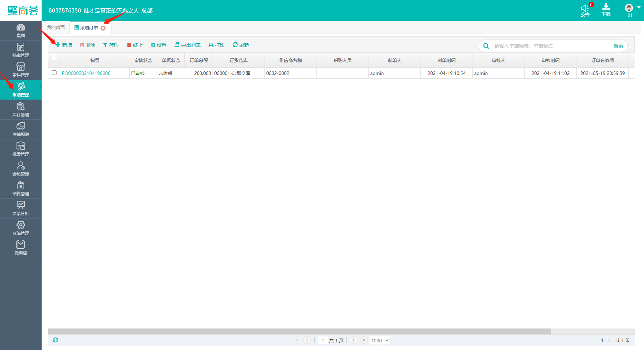Sort by 订单总额 column header
Image resolution: width=644 pixels, height=350 pixels.
coord(199,60)
